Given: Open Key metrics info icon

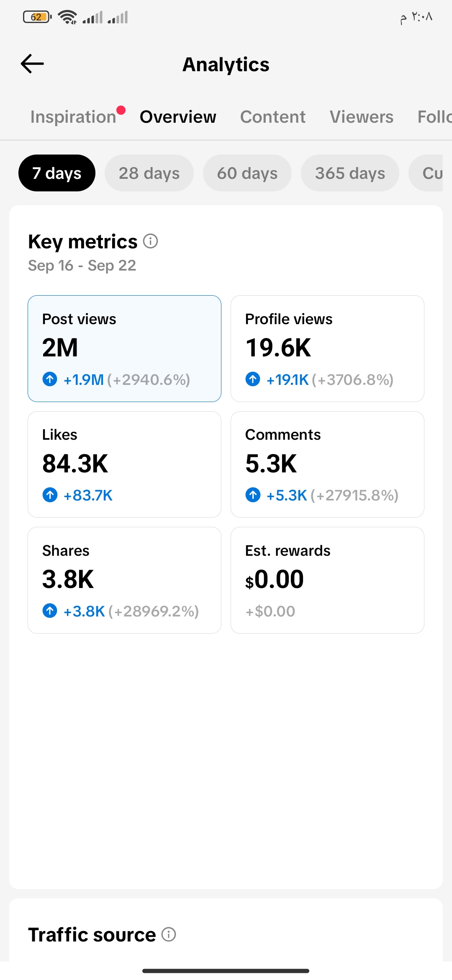Looking at the screenshot, I should (151, 241).
